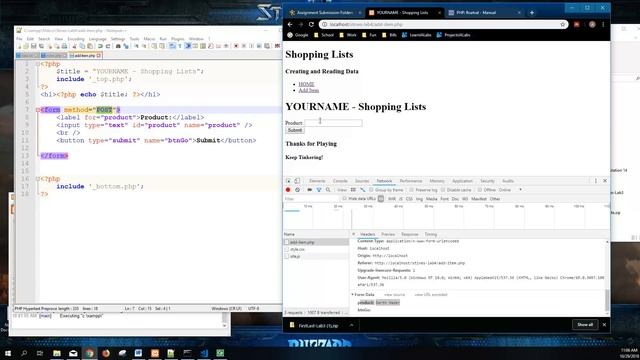
Task: Click the Product text input field
Action: (333, 123)
